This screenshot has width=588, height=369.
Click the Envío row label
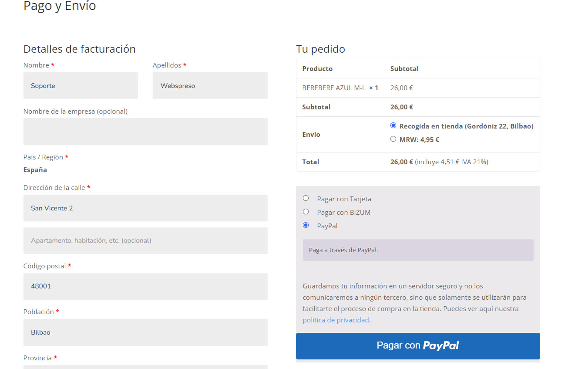(x=311, y=134)
